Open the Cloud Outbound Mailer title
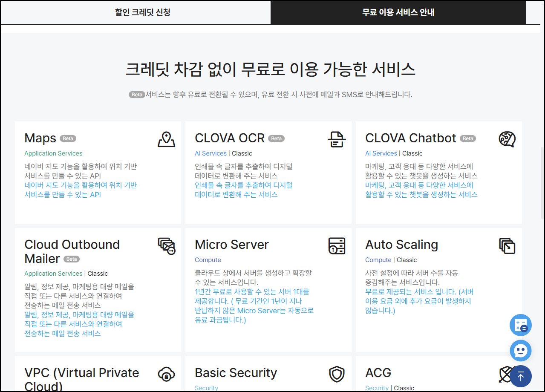The image size is (545, 392). coord(72,251)
